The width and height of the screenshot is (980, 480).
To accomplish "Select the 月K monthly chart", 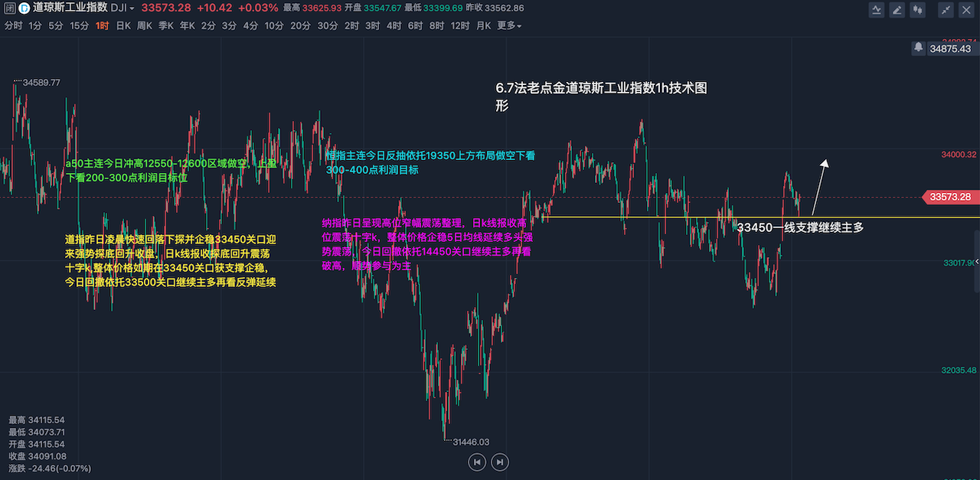I will pos(483,25).
